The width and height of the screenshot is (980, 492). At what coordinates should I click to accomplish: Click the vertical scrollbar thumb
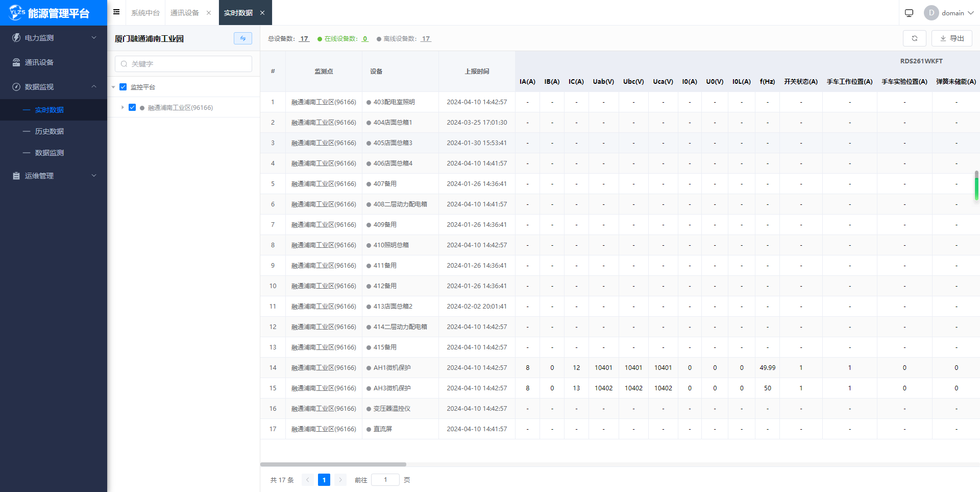976,185
